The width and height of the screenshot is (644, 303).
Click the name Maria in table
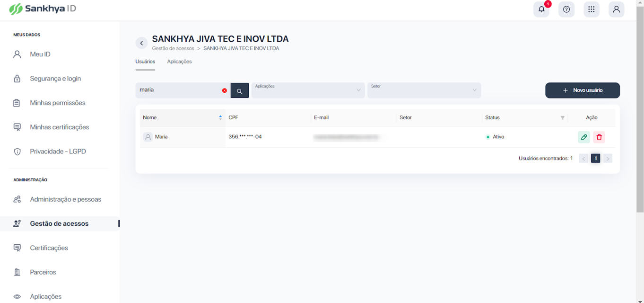(x=161, y=137)
